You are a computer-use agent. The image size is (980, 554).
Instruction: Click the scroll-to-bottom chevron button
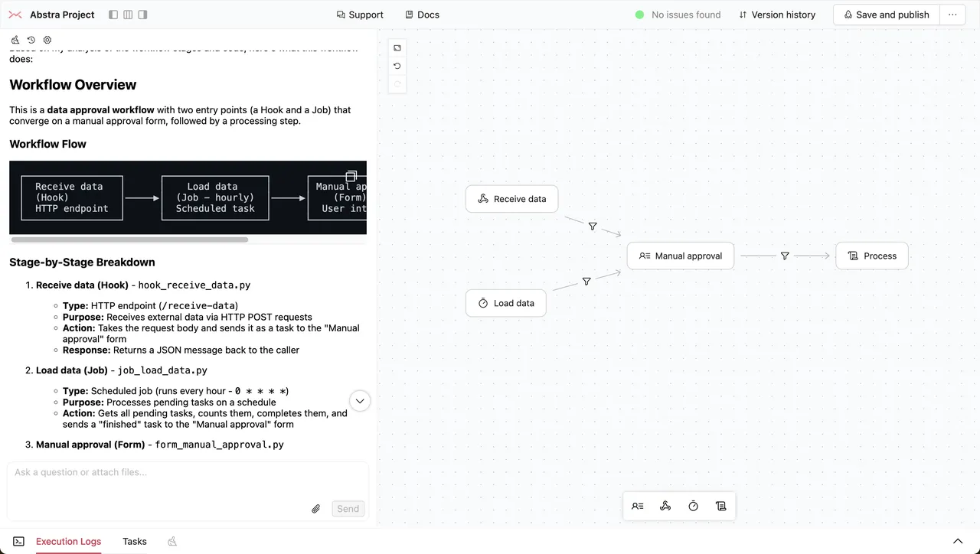point(360,401)
